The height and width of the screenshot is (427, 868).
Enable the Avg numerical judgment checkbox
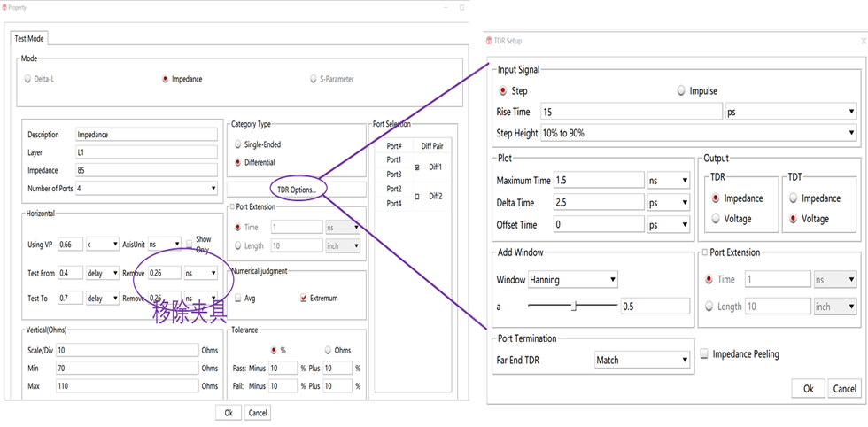point(238,298)
